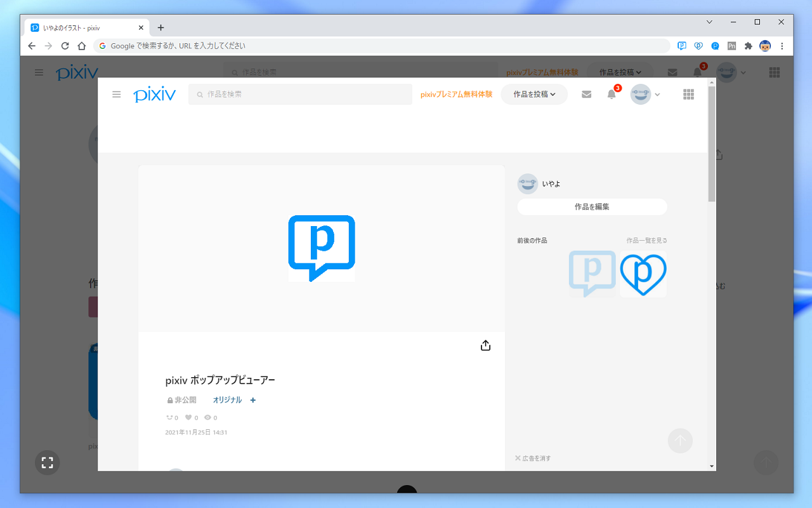Click the browser home button
The height and width of the screenshot is (508, 812).
tap(81, 46)
